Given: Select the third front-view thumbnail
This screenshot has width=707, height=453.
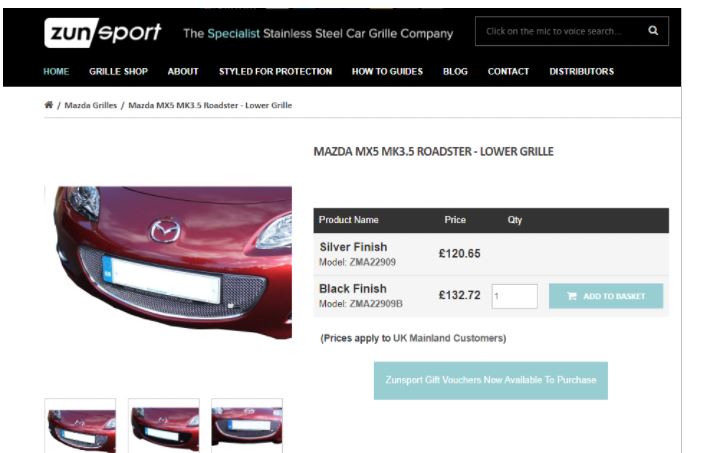Looking at the screenshot, I should 247,426.
